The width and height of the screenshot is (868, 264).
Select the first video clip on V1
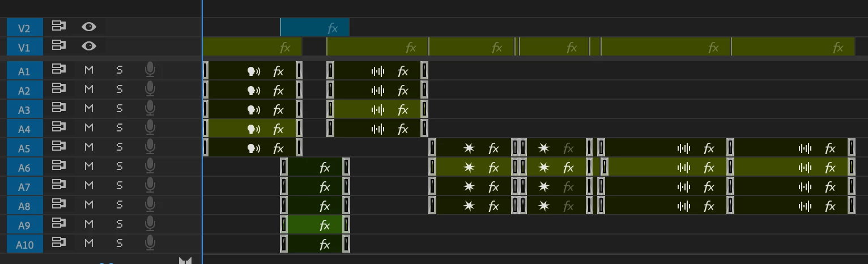tap(252, 46)
